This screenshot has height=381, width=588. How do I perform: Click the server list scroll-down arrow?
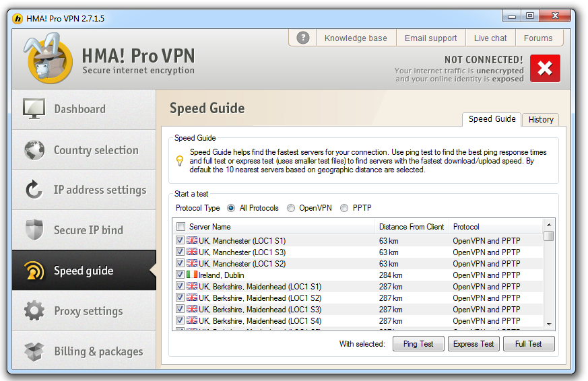[549, 324]
